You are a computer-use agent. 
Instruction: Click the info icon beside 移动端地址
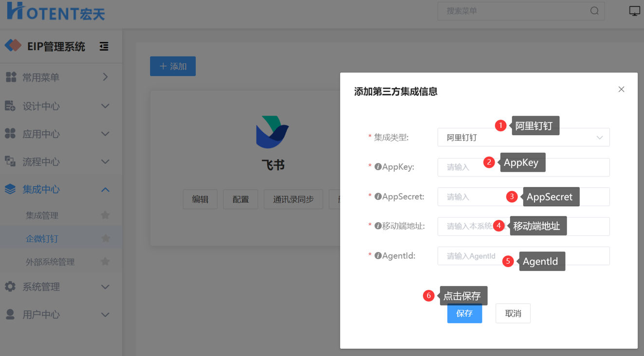click(x=378, y=226)
